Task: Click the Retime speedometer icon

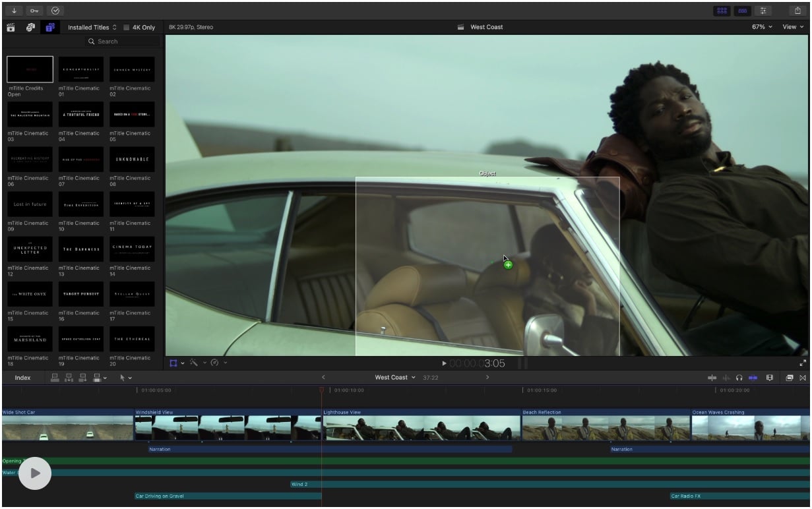Action: click(215, 363)
